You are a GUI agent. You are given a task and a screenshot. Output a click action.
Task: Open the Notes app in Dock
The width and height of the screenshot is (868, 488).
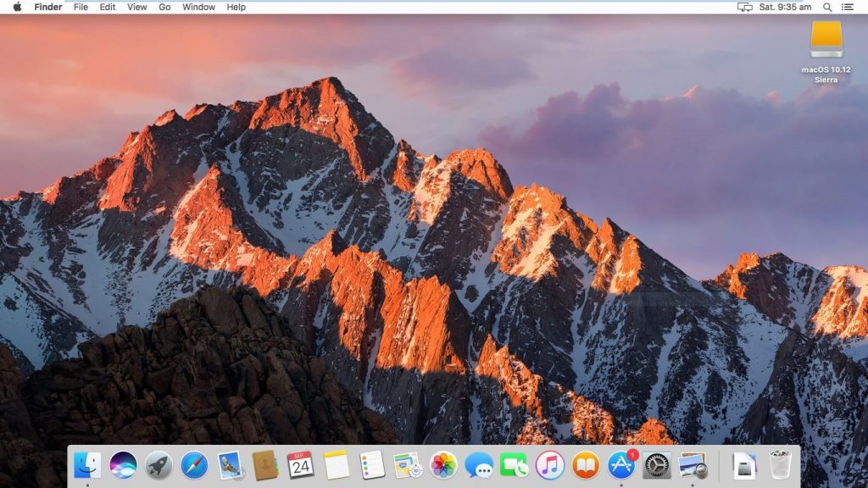click(x=337, y=464)
